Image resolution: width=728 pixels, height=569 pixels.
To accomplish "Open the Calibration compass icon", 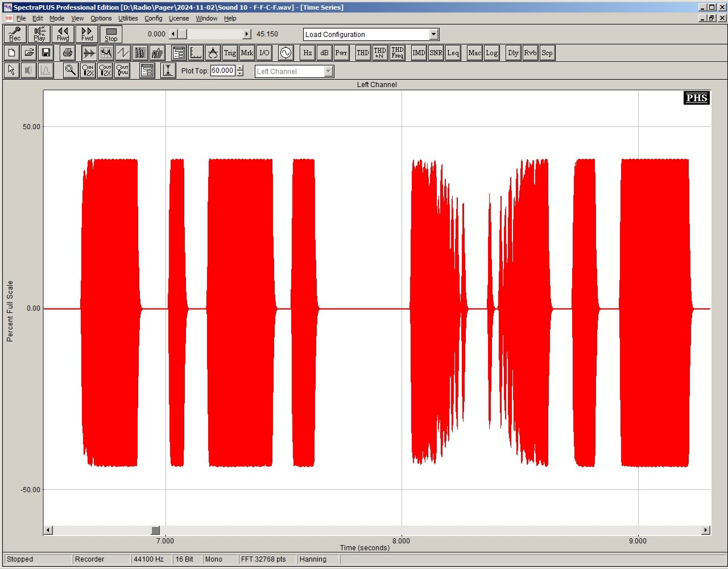I will pos(213,53).
